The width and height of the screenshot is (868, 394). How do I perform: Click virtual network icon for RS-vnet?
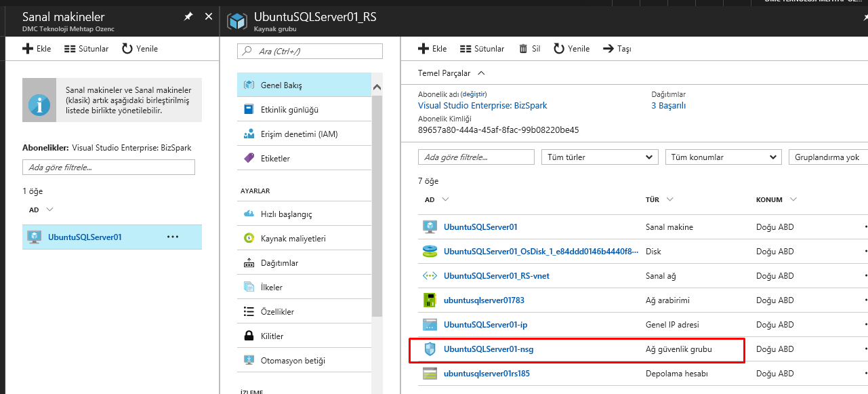[430, 276]
